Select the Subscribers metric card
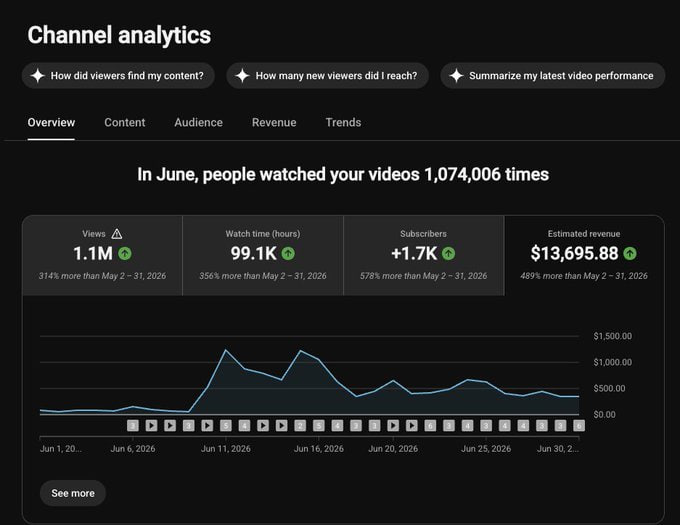The width and height of the screenshot is (680, 525). pyautogui.click(x=423, y=256)
